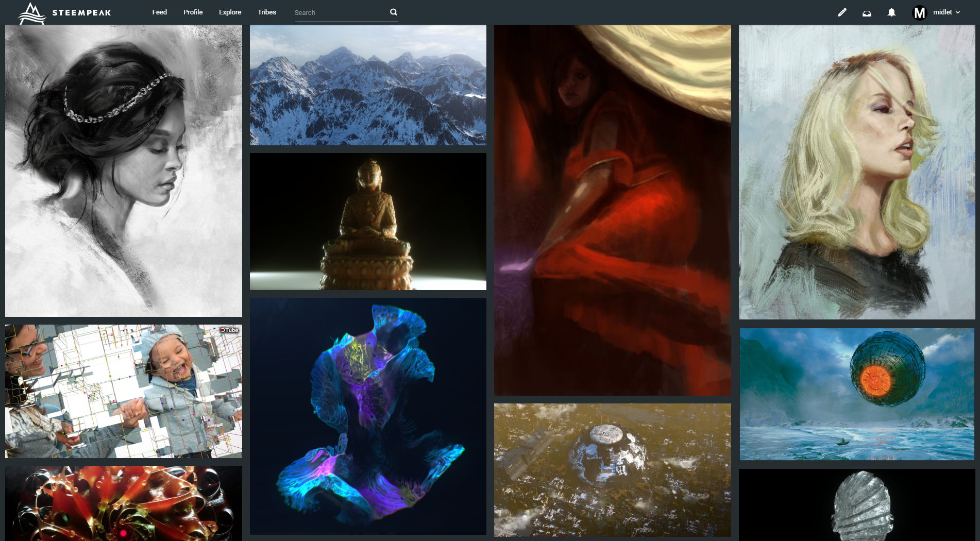Open the floating sphere over sea artwork
The width and height of the screenshot is (980, 541).
click(x=857, y=394)
